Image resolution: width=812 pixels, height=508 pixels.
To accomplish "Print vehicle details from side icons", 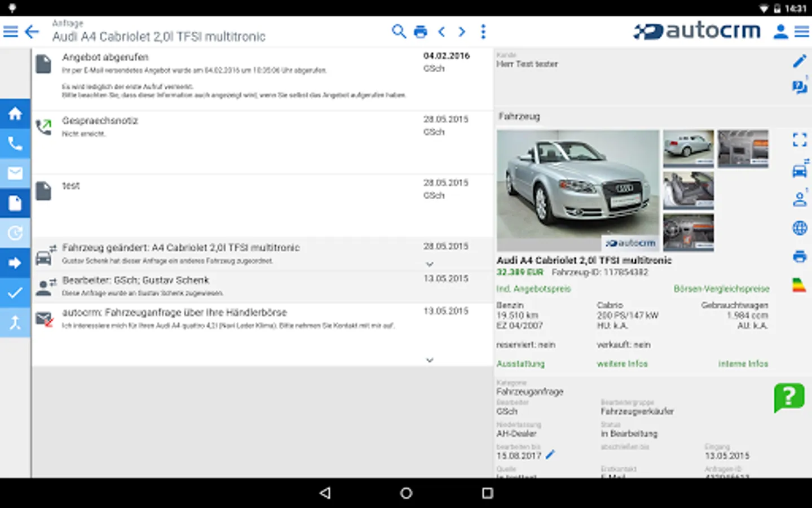I will [800, 257].
